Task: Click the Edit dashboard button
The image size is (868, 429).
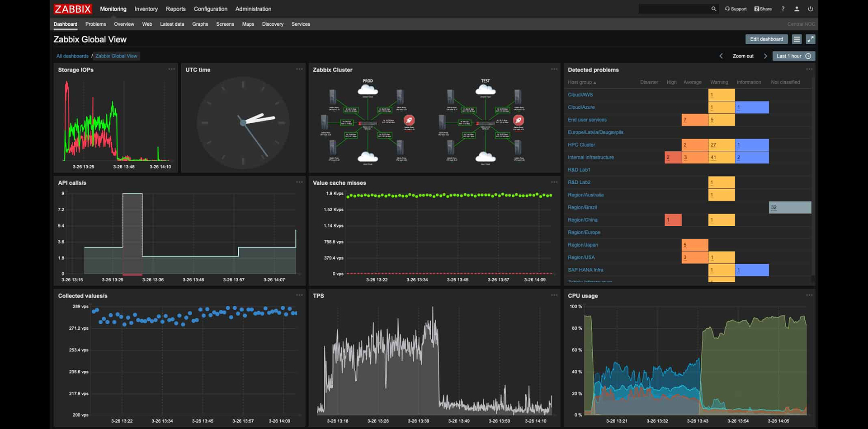Action: 766,39
